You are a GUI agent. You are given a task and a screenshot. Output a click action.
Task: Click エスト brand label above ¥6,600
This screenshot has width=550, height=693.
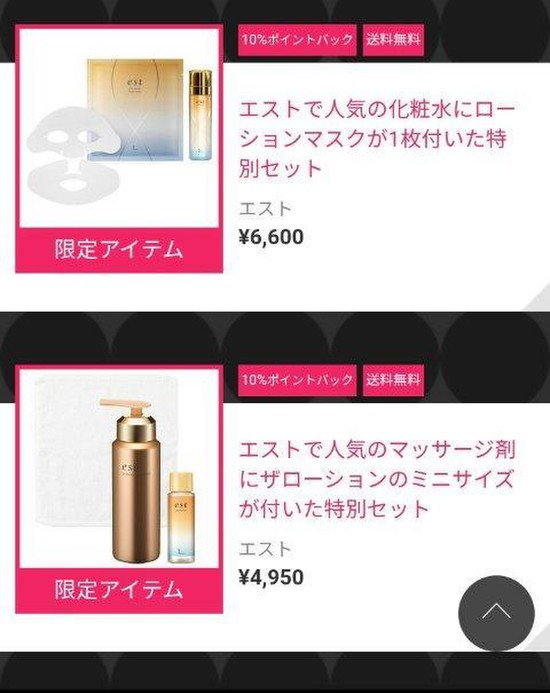point(265,209)
